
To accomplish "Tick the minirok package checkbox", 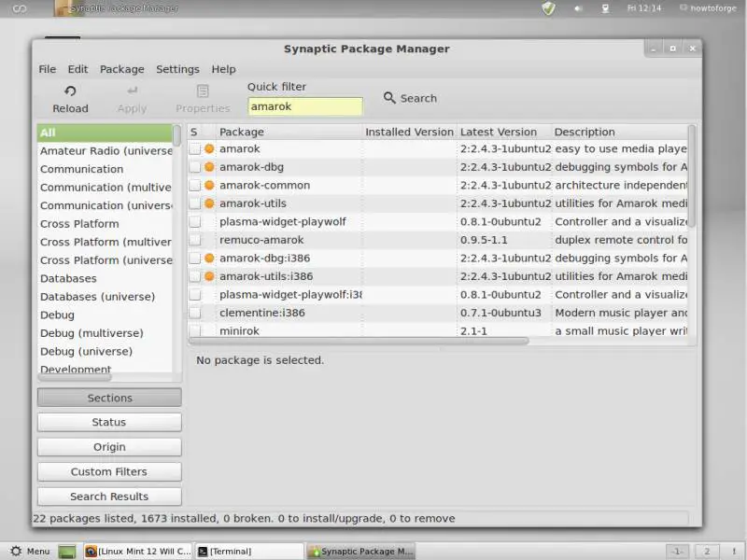I will tap(195, 330).
